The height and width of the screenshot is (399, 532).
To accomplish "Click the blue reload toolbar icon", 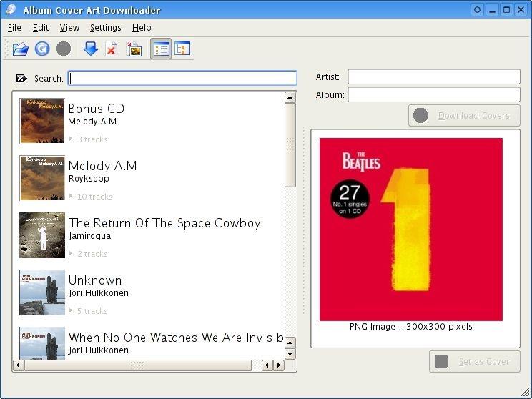I will coord(42,49).
